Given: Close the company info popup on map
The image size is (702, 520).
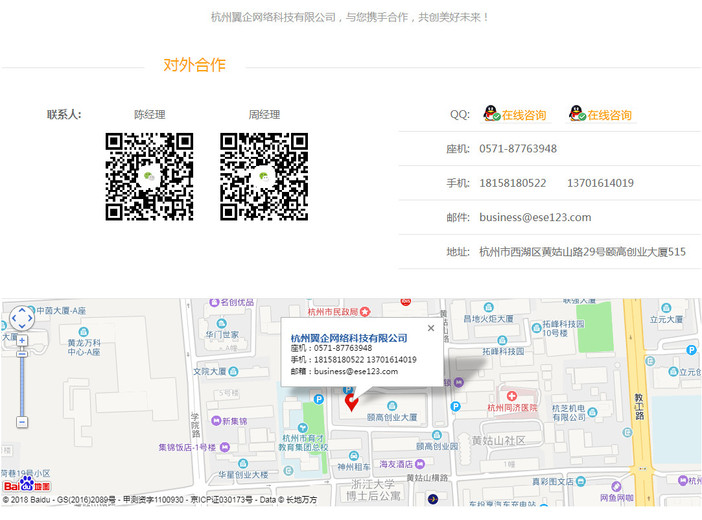Looking at the screenshot, I should coord(431,327).
